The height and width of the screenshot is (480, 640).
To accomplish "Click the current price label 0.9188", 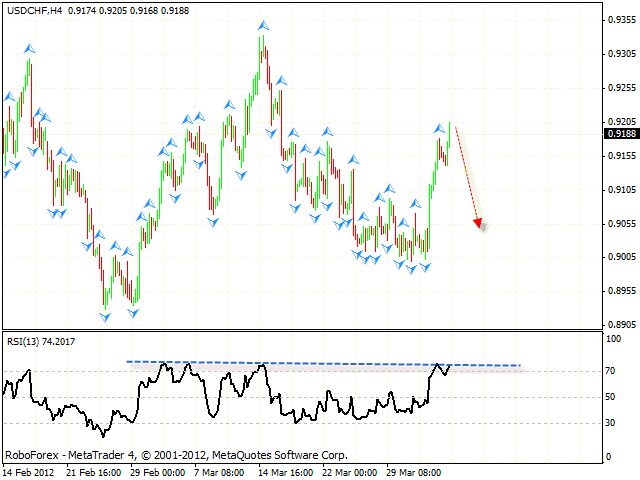I will [621, 133].
